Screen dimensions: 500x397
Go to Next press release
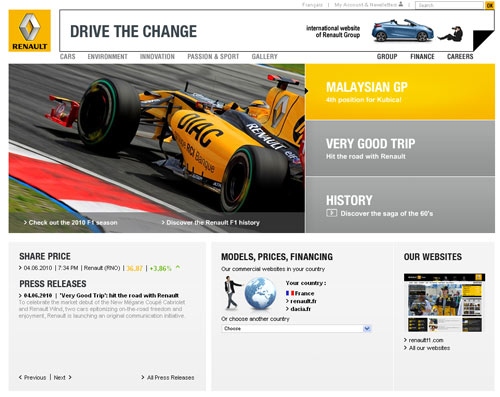pyautogui.click(x=62, y=377)
